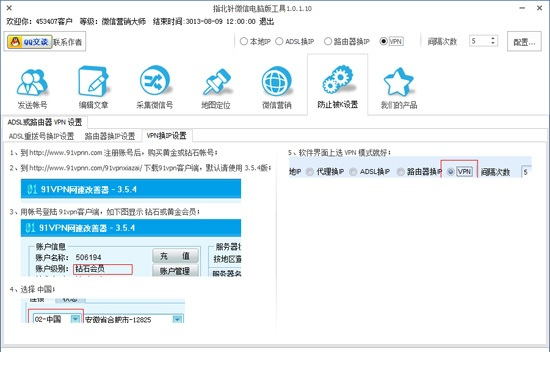Open the 地图定位 pushpin icon
The width and height of the screenshot is (550, 366).
tap(216, 82)
